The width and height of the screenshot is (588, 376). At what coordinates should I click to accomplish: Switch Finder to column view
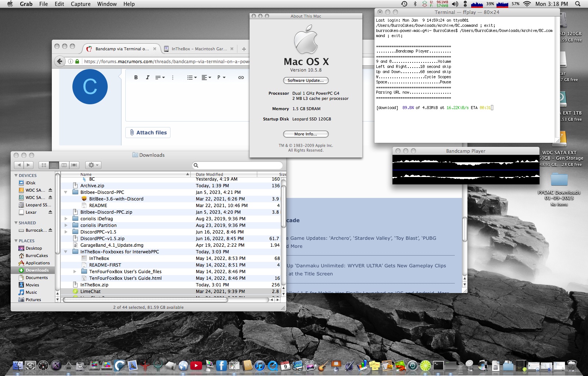[x=64, y=165]
